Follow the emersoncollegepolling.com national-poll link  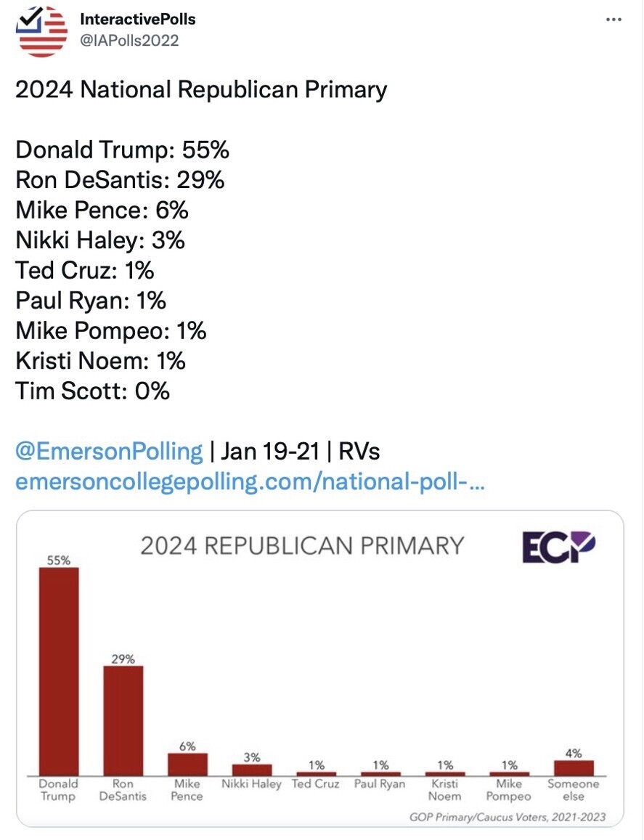click(x=250, y=481)
